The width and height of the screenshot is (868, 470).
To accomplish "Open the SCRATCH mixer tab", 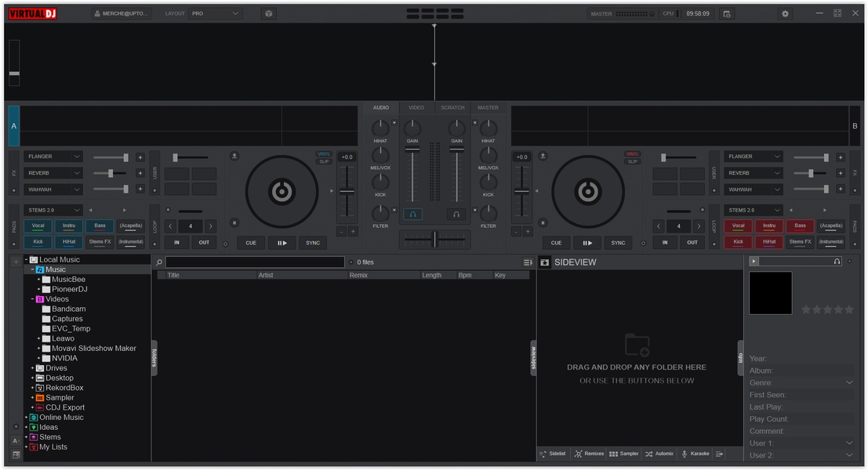I will (x=452, y=107).
